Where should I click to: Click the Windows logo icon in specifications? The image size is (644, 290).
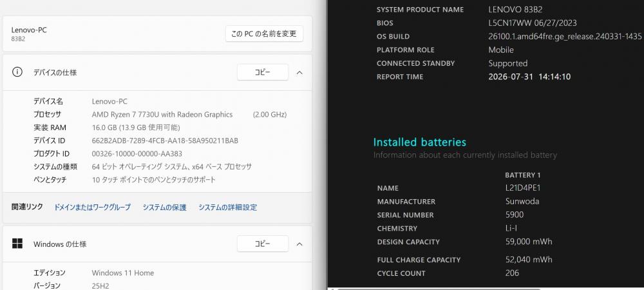[x=17, y=244]
